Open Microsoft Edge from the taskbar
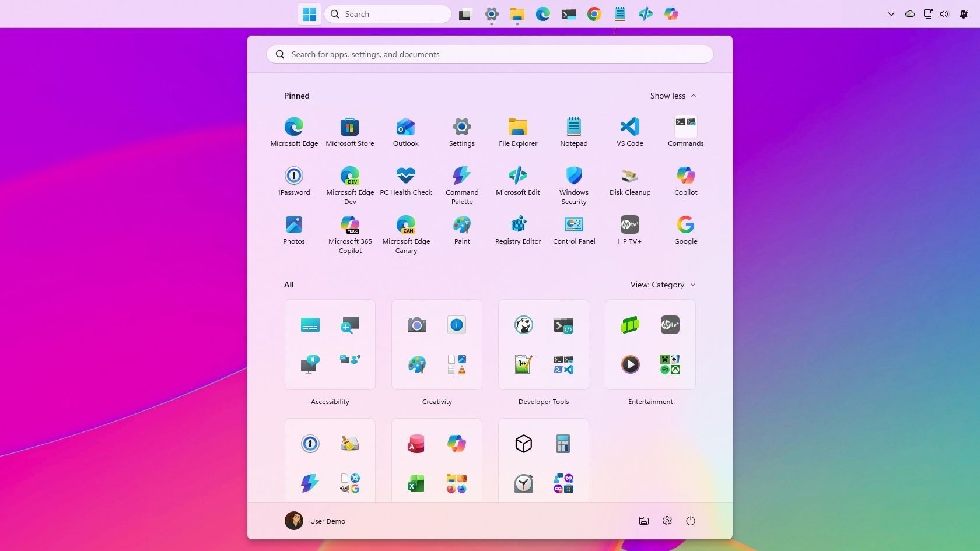 tap(543, 14)
